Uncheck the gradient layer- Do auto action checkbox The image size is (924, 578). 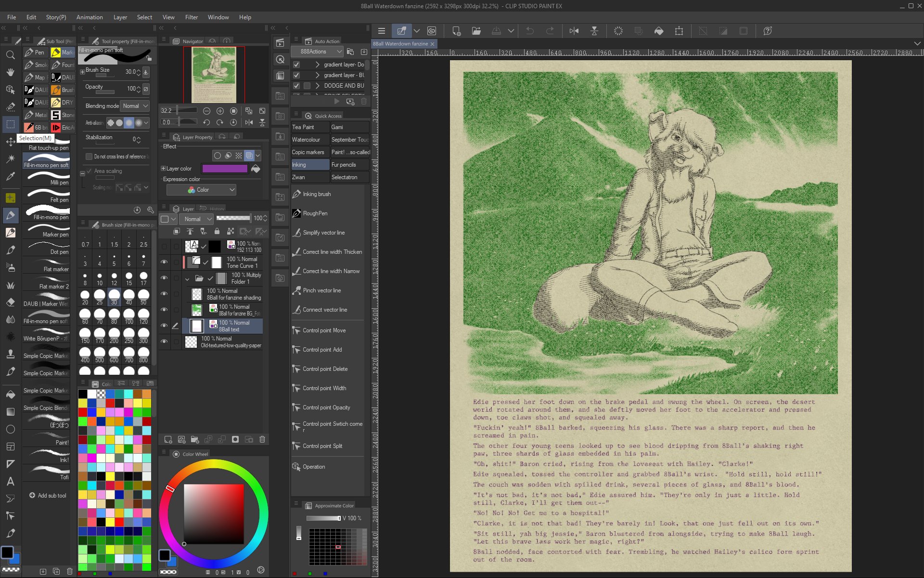point(296,65)
